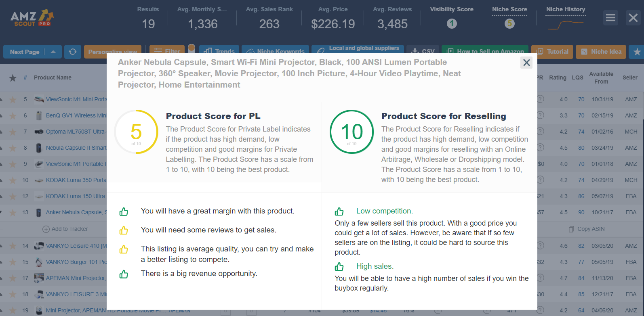Favorite the ViewSonic M1 Mini row star

tap(13, 100)
